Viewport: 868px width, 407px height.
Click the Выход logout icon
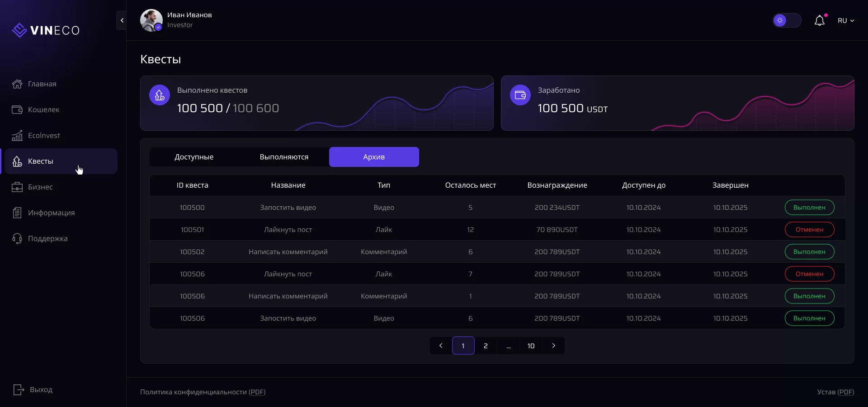[x=19, y=390]
